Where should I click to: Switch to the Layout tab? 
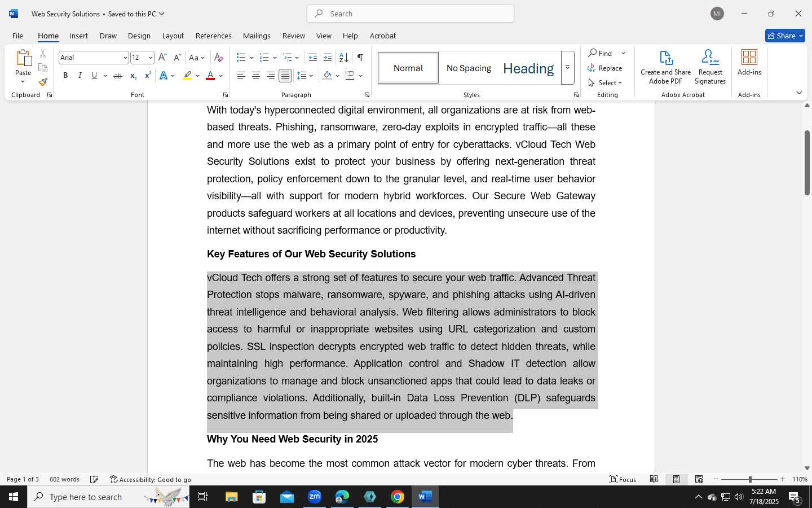click(x=173, y=36)
